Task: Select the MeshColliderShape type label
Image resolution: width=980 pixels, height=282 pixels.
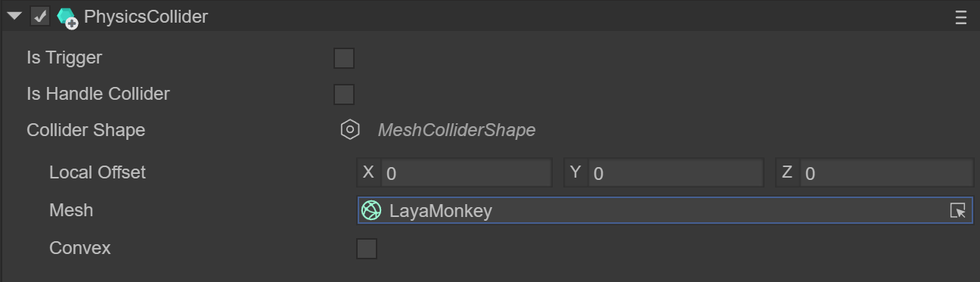Action: point(457,130)
